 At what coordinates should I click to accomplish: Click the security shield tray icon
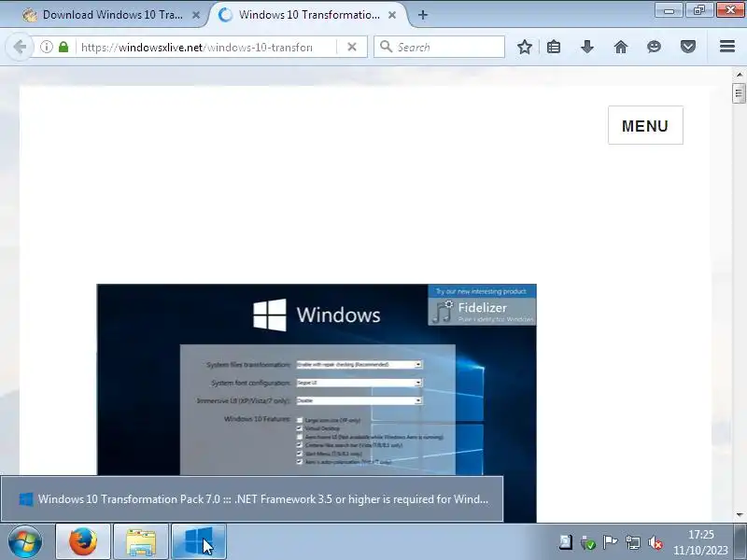pyautogui.click(x=588, y=542)
